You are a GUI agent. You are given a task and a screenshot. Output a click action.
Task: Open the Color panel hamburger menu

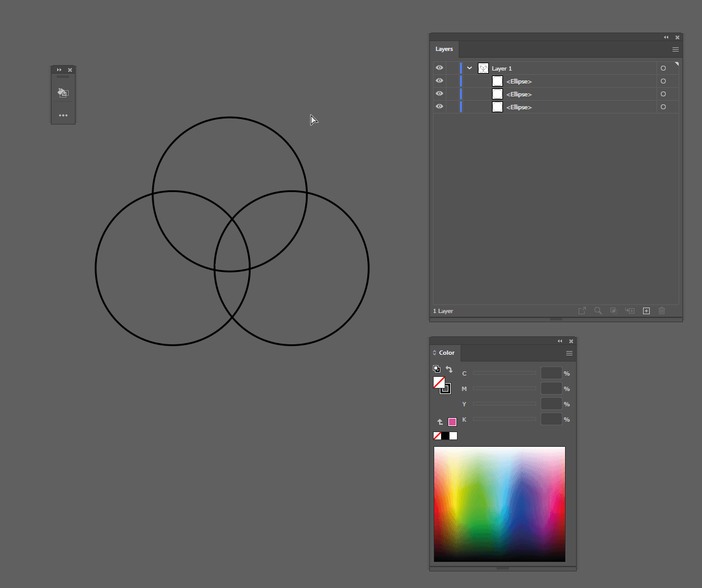pos(569,353)
